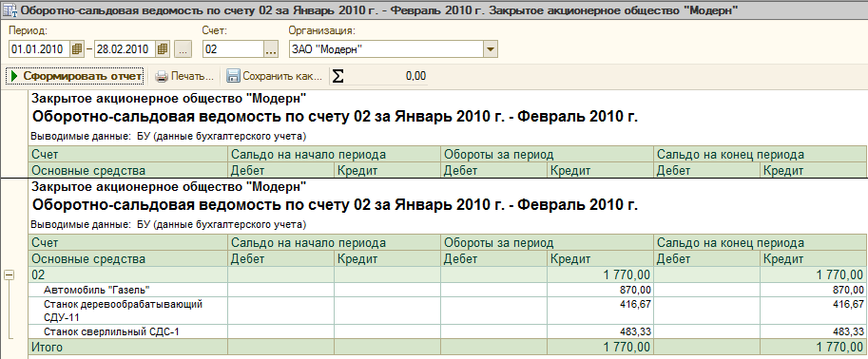Collapse the account 02 group

(9, 274)
